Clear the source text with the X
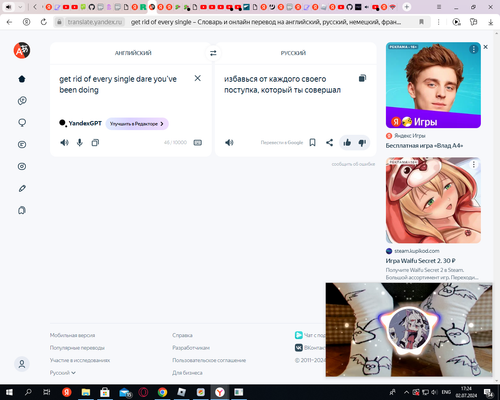 point(198,78)
